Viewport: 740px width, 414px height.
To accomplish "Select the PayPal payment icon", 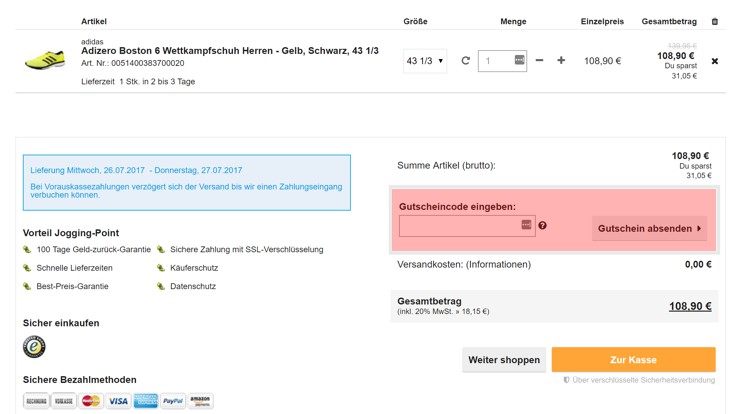I will 173,401.
